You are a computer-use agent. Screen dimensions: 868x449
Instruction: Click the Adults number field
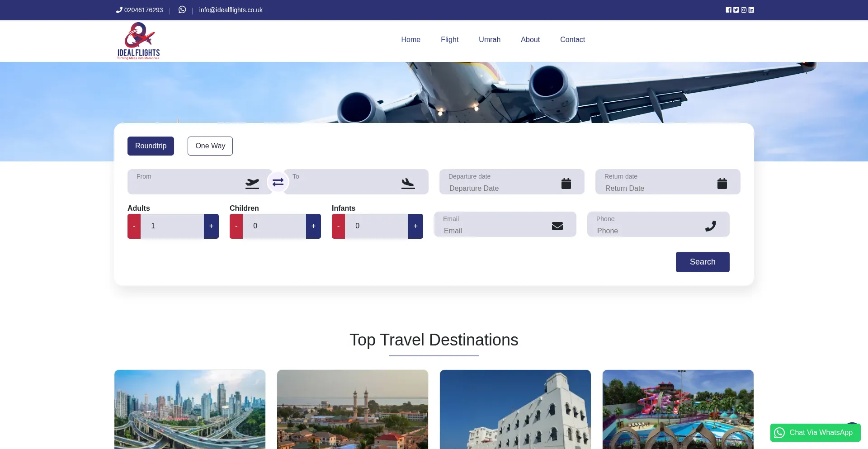pyautogui.click(x=172, y=226)
